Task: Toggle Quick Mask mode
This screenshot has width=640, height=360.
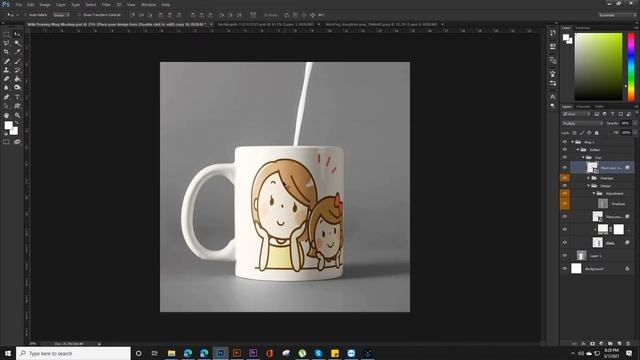Action: (7, 142)
